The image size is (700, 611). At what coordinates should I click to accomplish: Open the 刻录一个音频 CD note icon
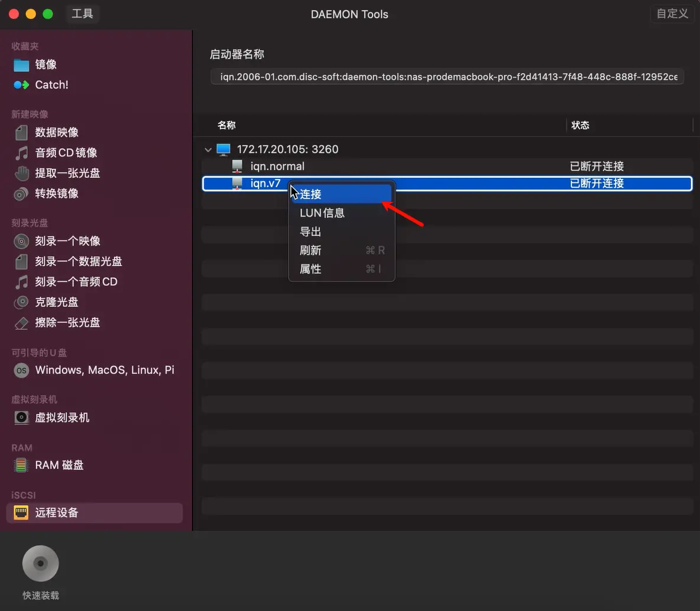tap(21, 282)
